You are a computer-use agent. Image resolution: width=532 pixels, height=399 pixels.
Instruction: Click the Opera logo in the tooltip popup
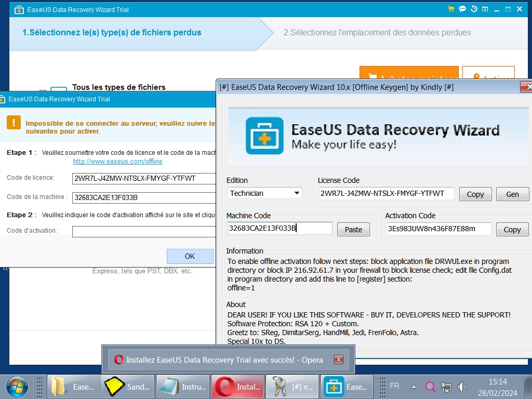[119, 360]
